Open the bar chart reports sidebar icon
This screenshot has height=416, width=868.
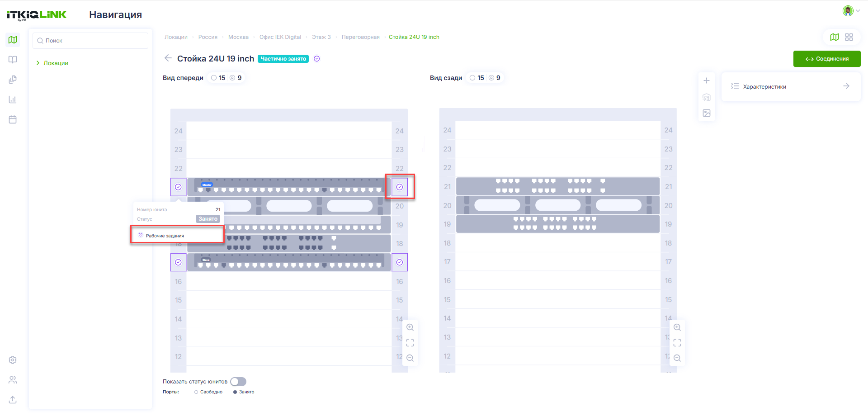coord(13,99)
